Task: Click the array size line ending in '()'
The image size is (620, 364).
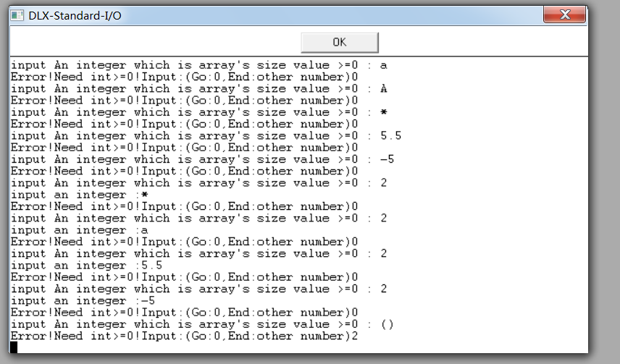Action: point(202,324)
